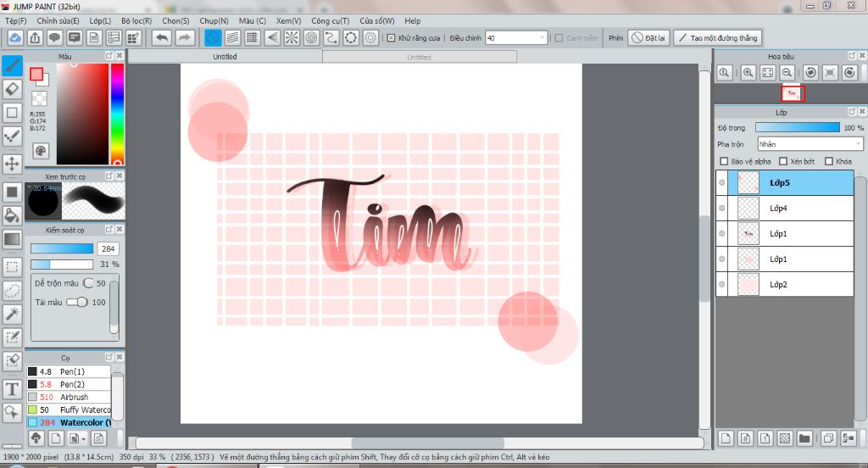This screenshot has width=868, height=468.
Task: Zoom out in the Navigator panel
Action: click(787, 73)
